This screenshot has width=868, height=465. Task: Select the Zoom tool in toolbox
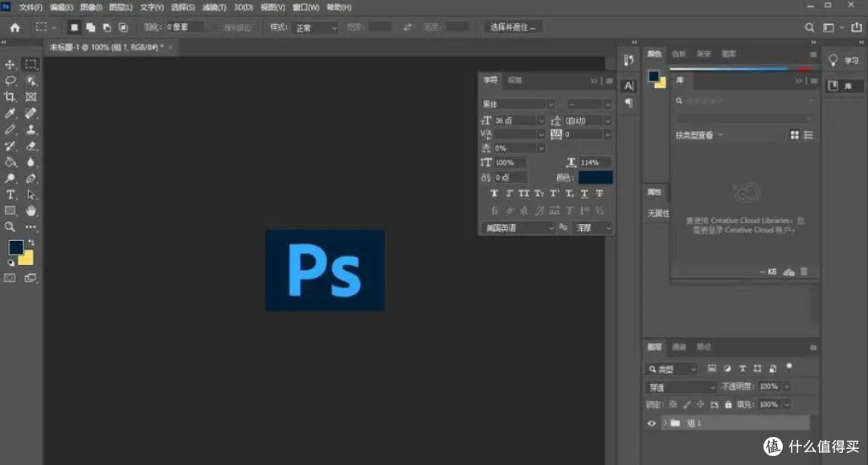[x=10, y=226]
